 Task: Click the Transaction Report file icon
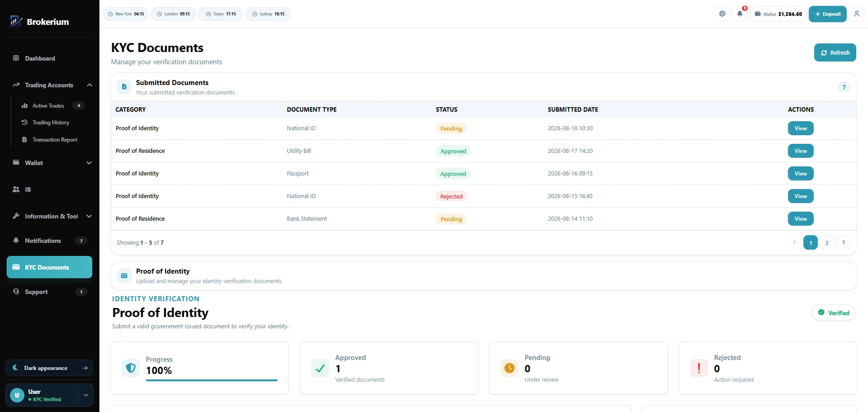click(x=25, y=140)
